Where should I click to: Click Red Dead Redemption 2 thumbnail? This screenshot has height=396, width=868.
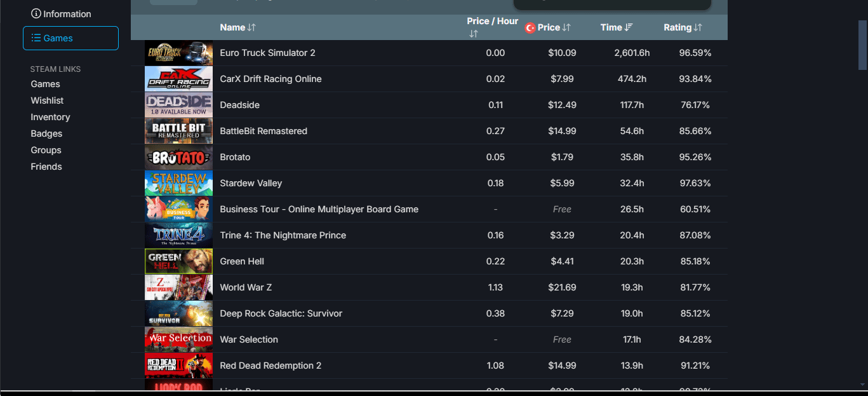point(178,365)
